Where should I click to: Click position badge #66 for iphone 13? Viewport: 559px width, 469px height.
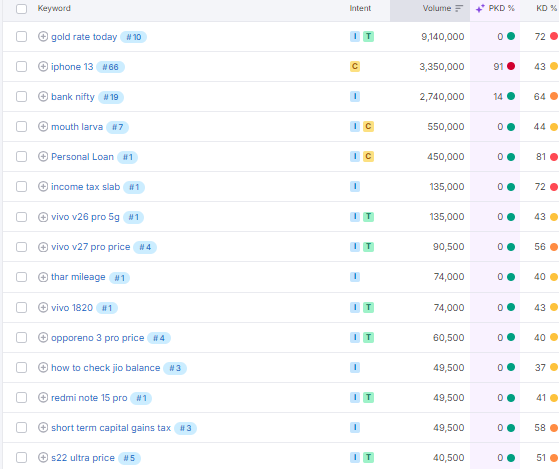click(x=111, y=67)
